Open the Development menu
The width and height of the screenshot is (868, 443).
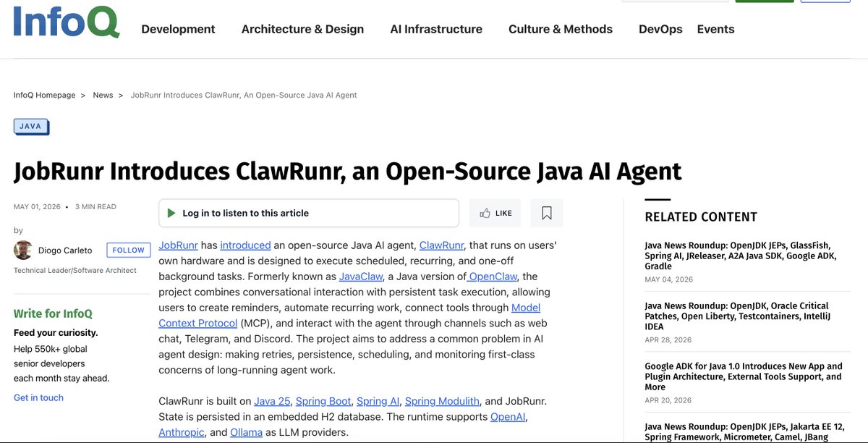[x=178, y=29]
